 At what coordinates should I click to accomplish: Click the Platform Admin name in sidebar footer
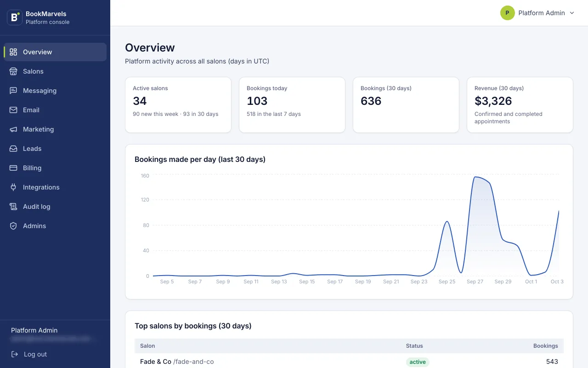34,330
